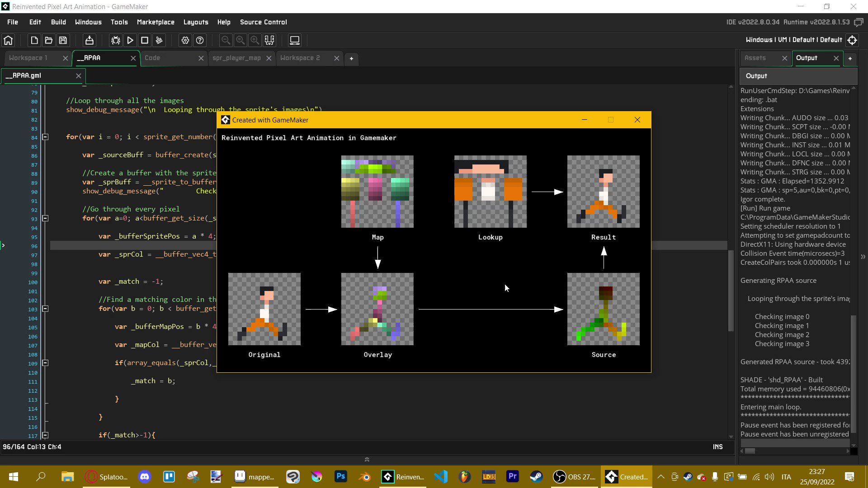Click the Windows | VM | Default target text
The height and width of the screenshot is (488, 868).
[794, 40]
